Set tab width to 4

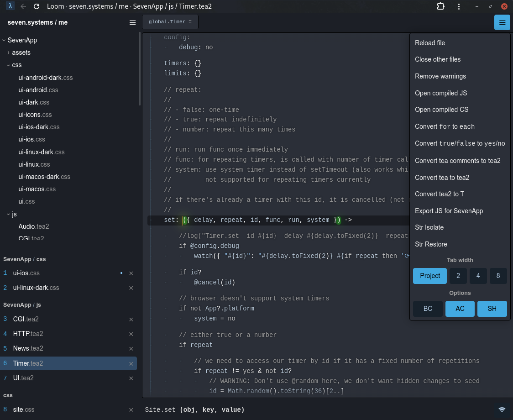tap(478, 276)
